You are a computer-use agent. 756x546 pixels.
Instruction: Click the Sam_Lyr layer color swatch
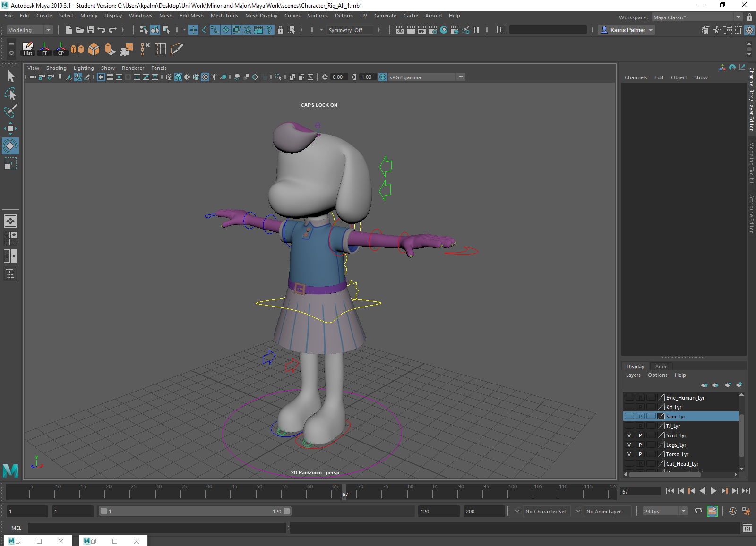661,417
